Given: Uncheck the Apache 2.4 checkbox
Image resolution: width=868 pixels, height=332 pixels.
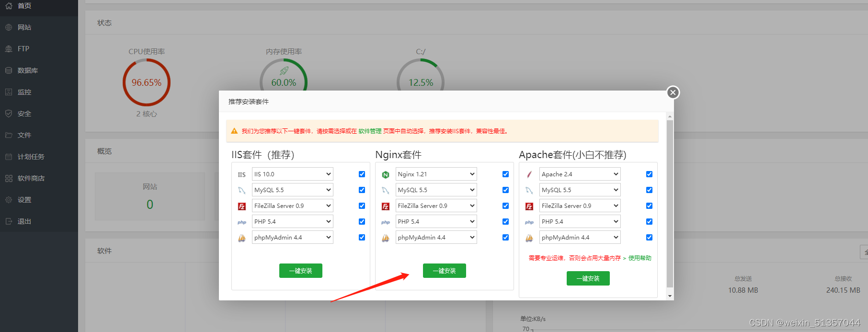Looking at the screenshot, I should coord(649,174).
